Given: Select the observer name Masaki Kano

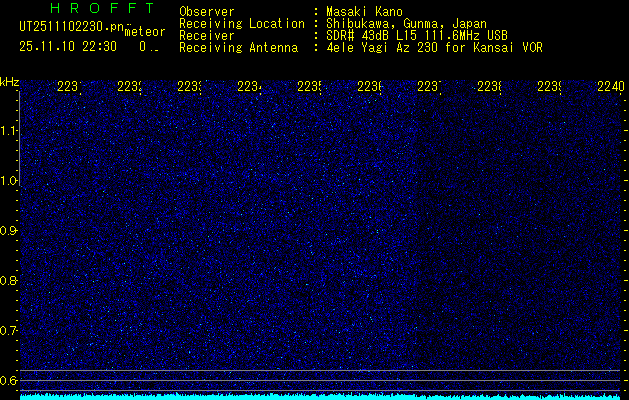Looking at the screenshot, I should click(364, 12).
